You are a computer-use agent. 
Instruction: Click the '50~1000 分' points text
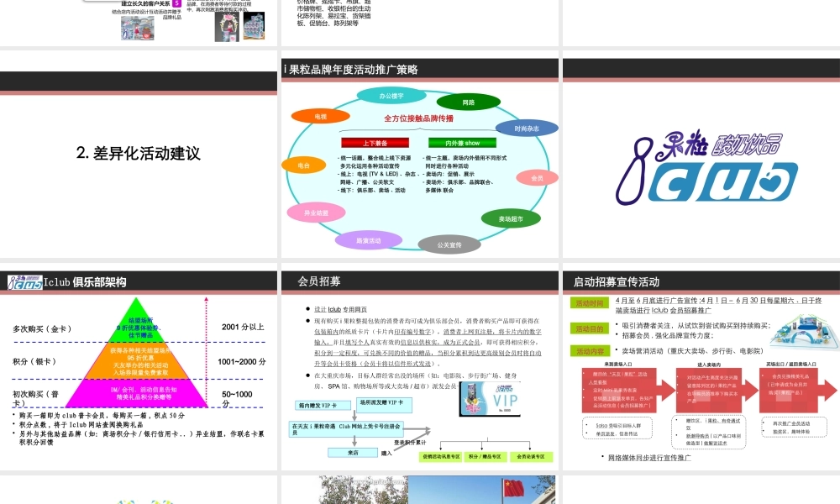point(237,398)
